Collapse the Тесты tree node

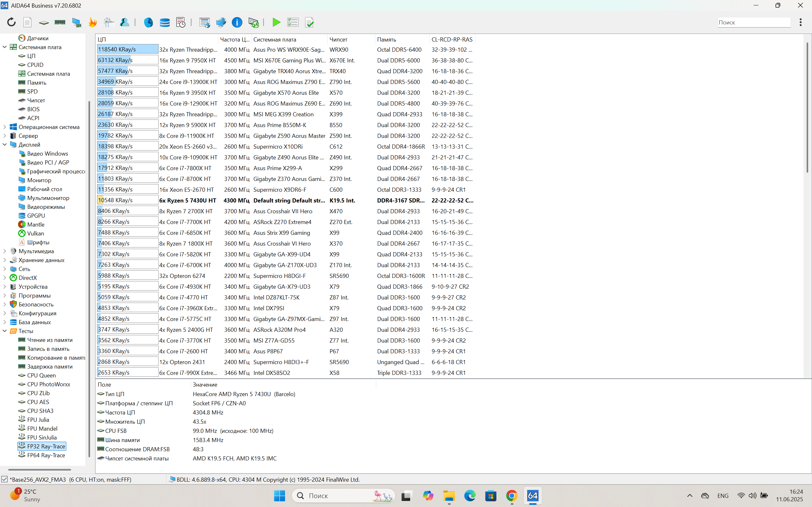click(5, 331)
